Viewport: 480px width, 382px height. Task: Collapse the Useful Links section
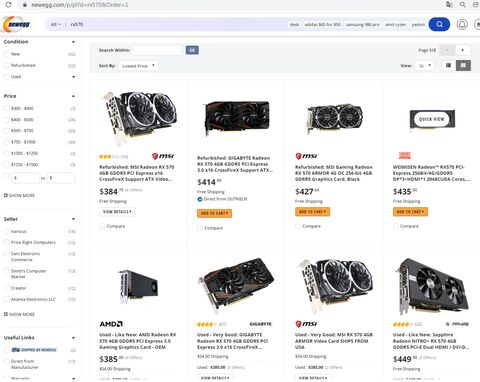[x=73, y=338]
